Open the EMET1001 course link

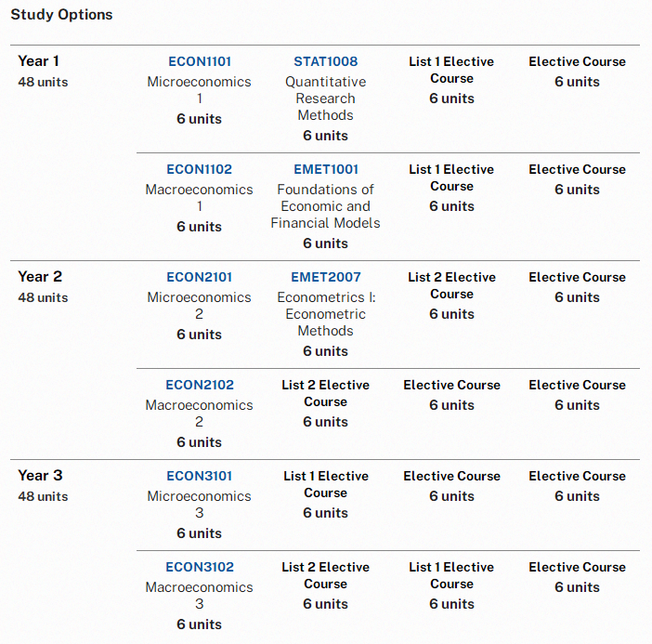[x=326, y=169]
